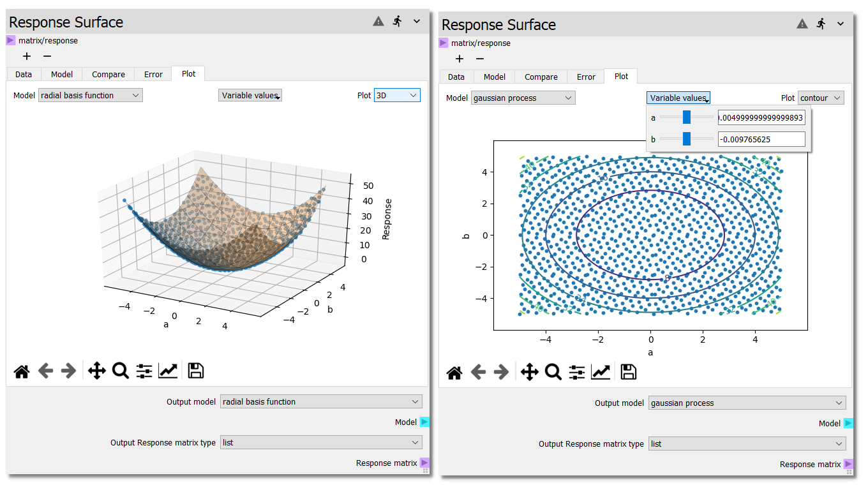Click the running man icon in right panel header
The image size is (868, 485).
tap(821, 24)
